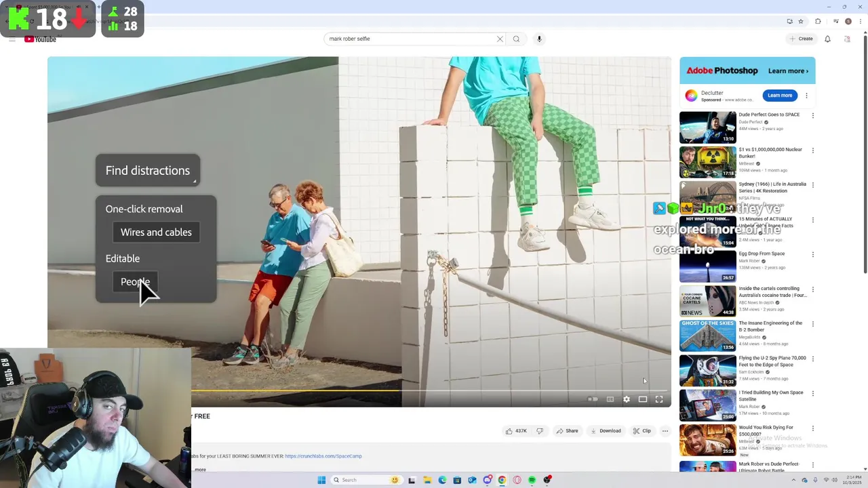Click the Clip button
This screenshot has width=868, height=488.
click(x=642, y=431)
